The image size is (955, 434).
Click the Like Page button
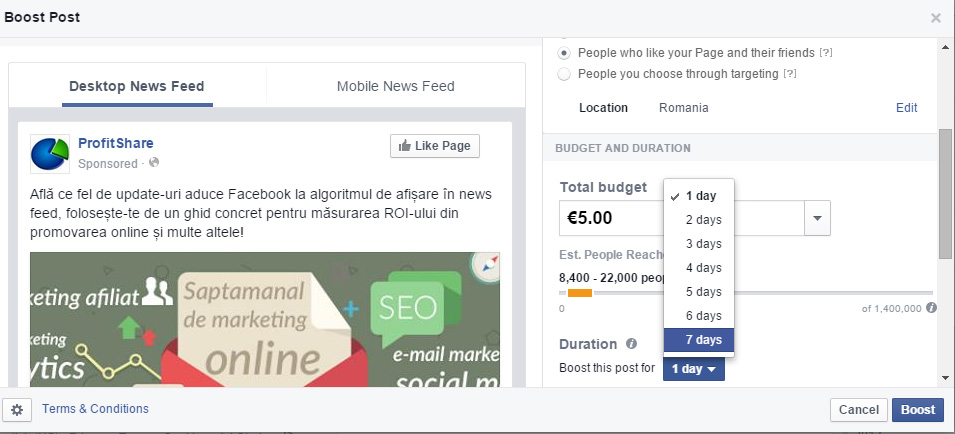coord(435,146)
